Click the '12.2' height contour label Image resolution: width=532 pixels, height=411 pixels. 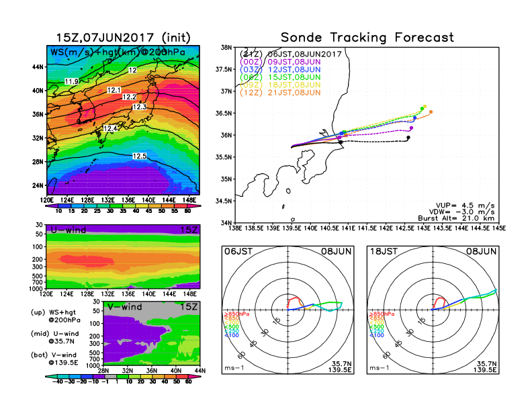tap(129, 97)
